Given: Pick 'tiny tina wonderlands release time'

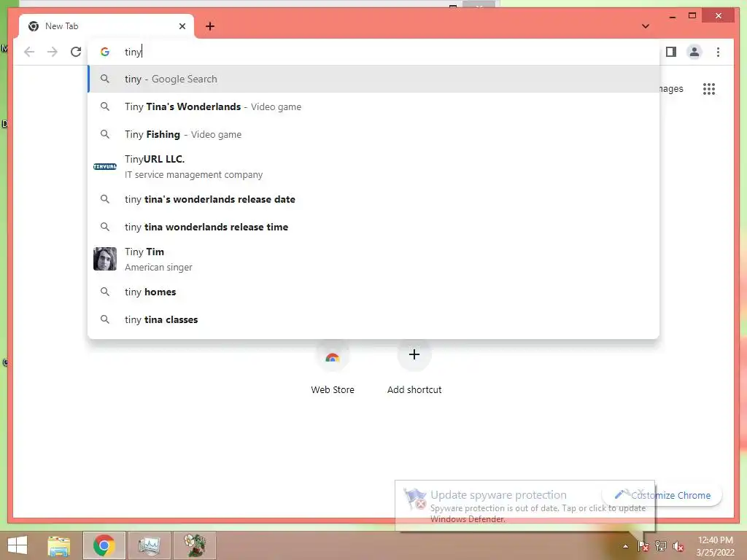Looking at the screenshot, I should click(x=374, y=227).
